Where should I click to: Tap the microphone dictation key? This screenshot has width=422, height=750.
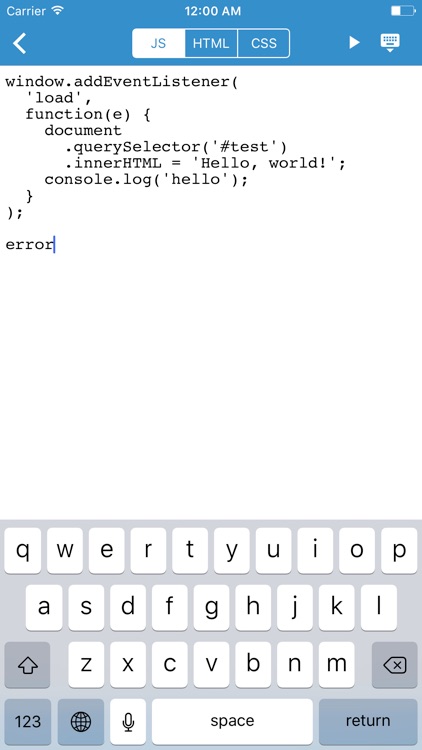pos(128,721)
